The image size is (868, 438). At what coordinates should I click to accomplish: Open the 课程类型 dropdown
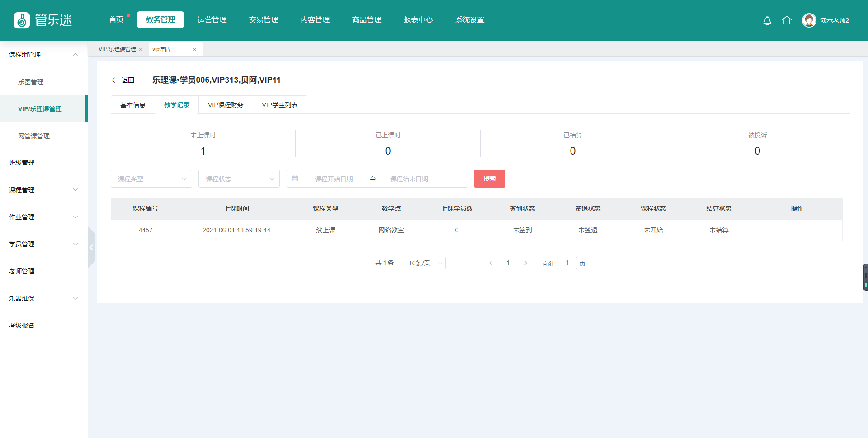(x=151, y=179)
